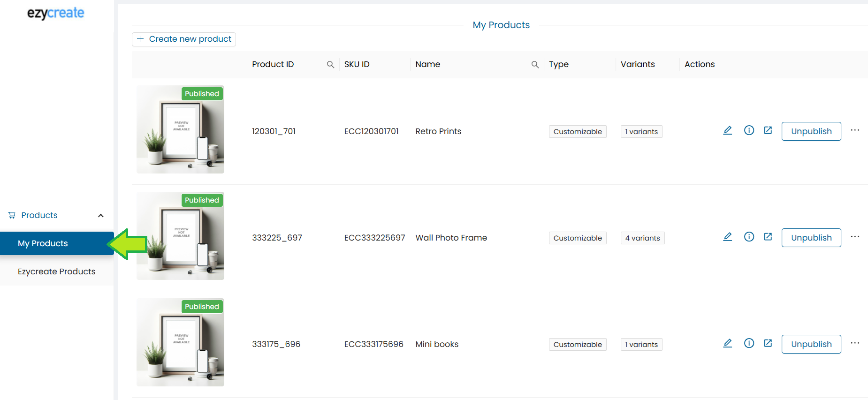This screenshot has width=868, height=400.
Task: Unpublish the Mini books product
Action: [x=811, y=344]
